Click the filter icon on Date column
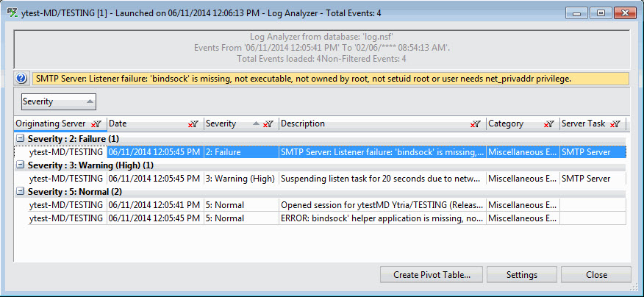 (x=193, y=124)
